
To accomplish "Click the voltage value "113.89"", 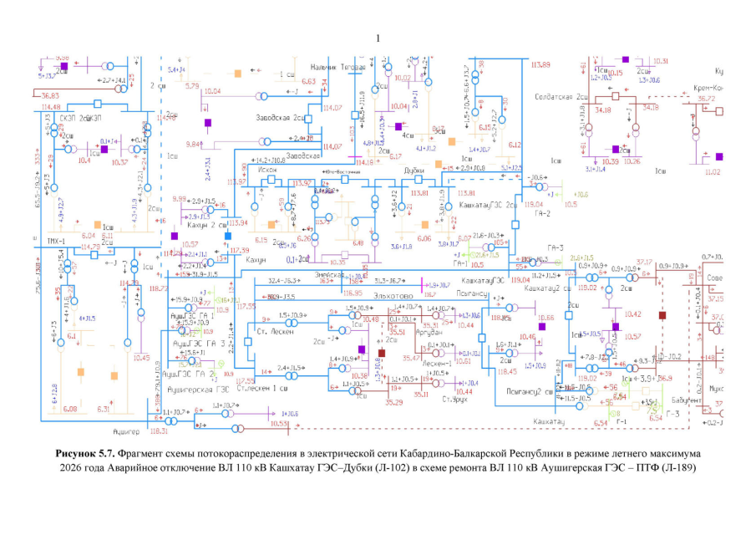I will tap(540, 64).
